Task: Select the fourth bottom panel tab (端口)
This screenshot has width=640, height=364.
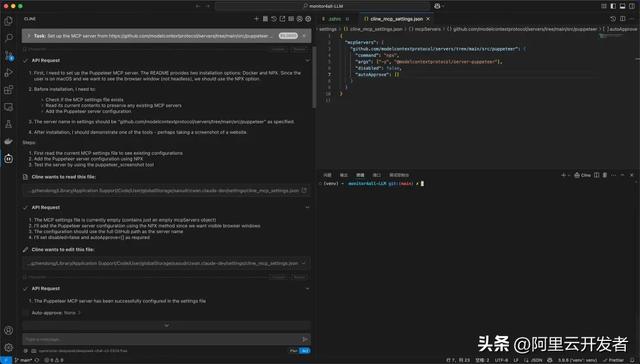Action: [376, 175]
